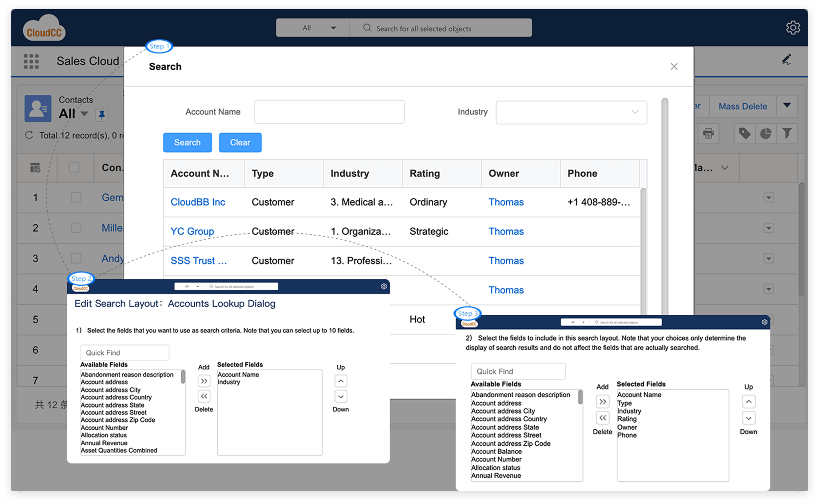Click the Sales Cloud app title
The width and height of the screenshot is (819, 504).
(87, 61)
